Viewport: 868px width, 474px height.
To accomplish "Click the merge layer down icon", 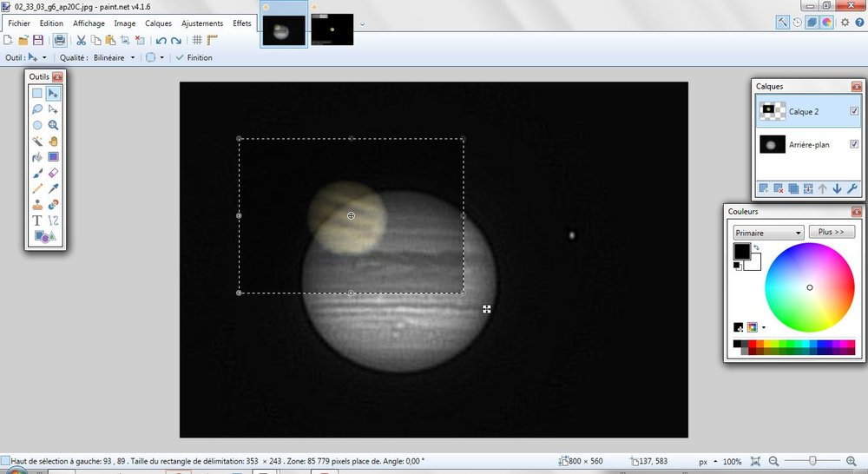I will pos(807,189).
